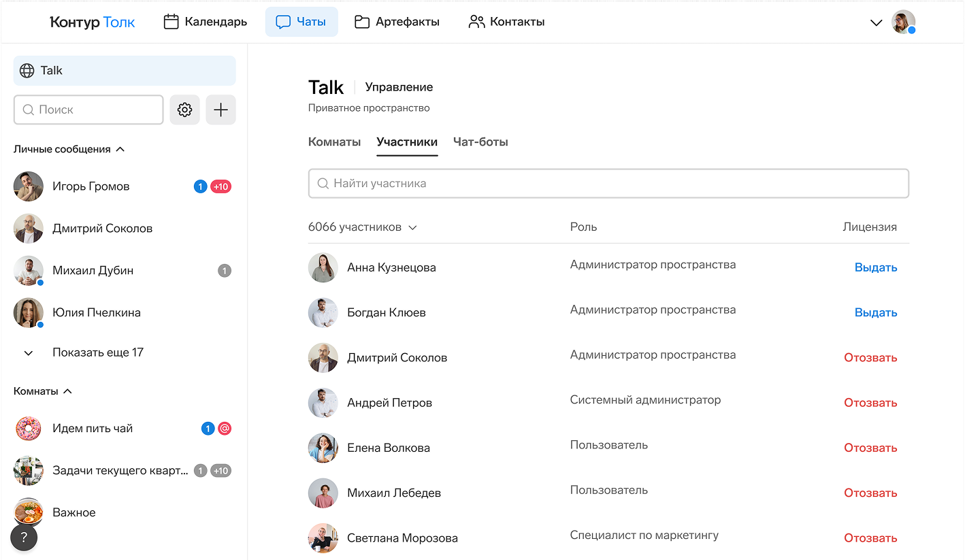Click the Найти участника search field
The height and width of the screenshot is (560, 965).
(608, 184)
